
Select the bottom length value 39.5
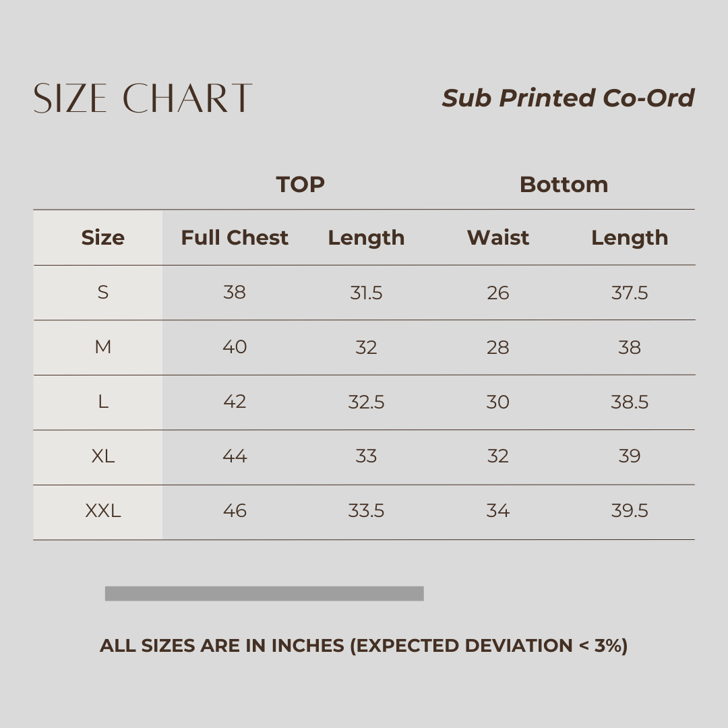tap(630, 511)
